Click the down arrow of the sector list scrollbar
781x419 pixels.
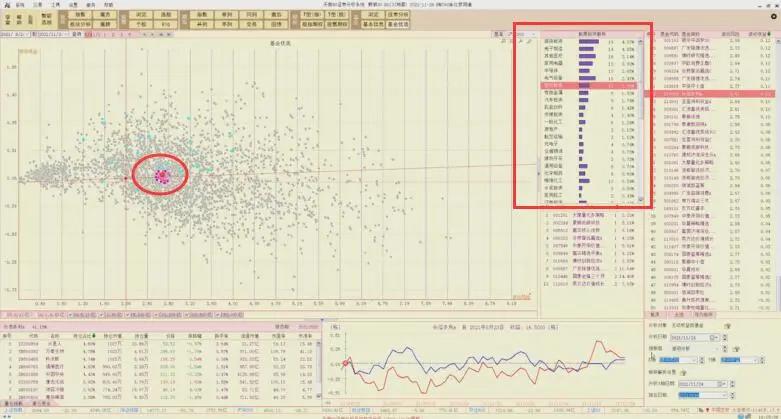tap(640, 199)
